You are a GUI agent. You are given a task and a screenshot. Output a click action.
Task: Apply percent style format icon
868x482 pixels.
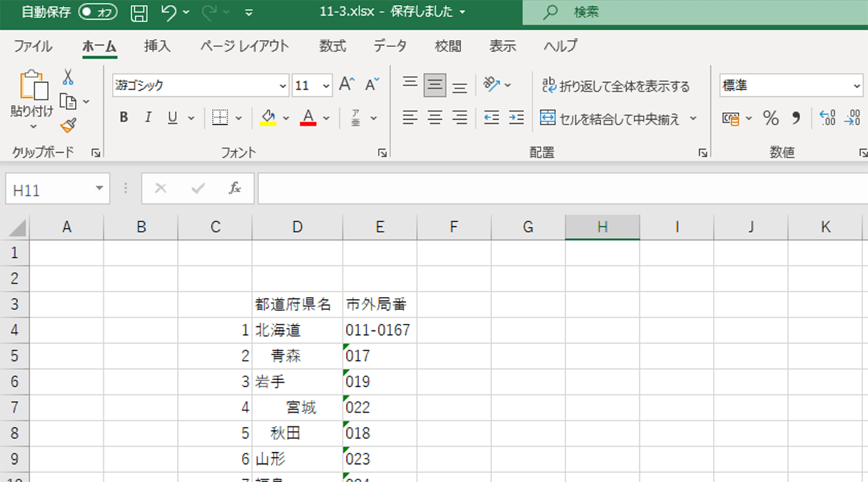(x=771, y=118)
